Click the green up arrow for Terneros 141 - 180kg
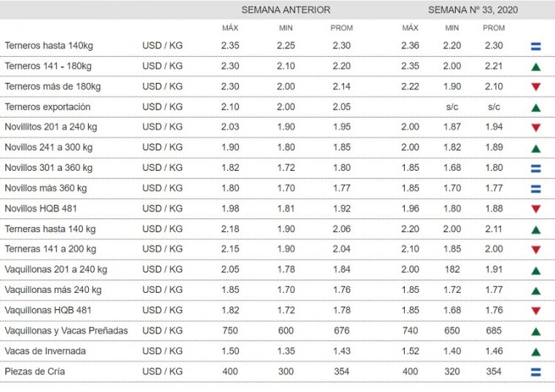This screenshot has height=392, width=555. (534, 67)
